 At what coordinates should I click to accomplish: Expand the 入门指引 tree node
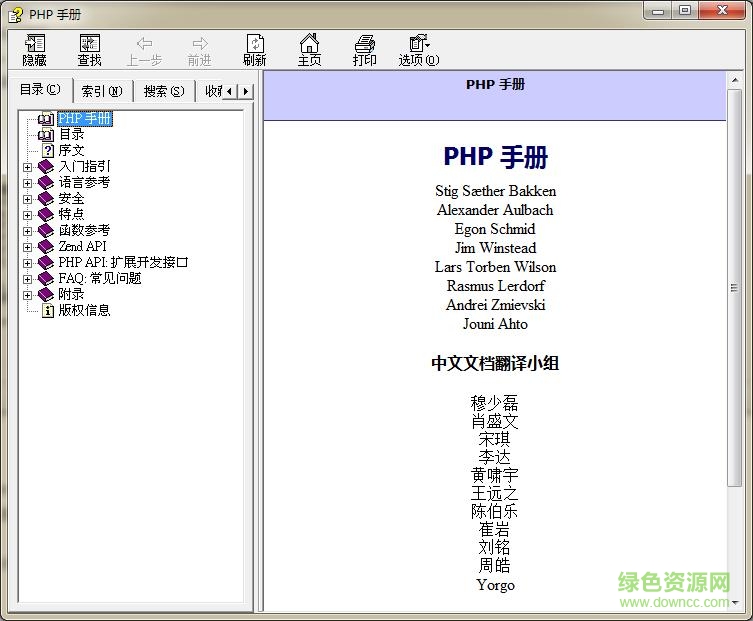tap(27, 167)
